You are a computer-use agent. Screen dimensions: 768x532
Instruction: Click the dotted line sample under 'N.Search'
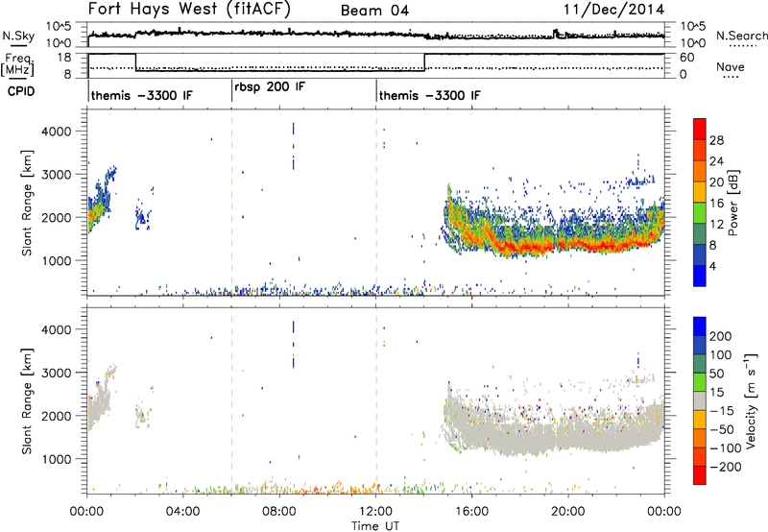[x=743, y=45]
